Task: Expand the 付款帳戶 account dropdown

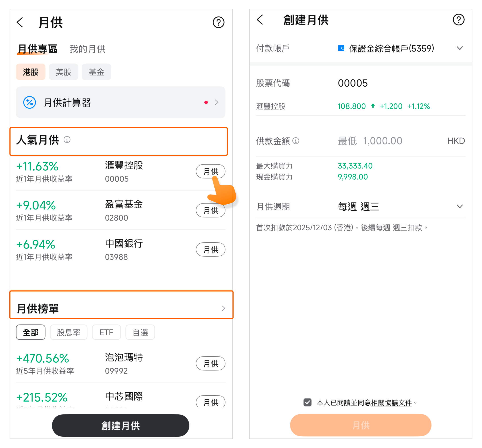Action: click(x=459, y=48)
